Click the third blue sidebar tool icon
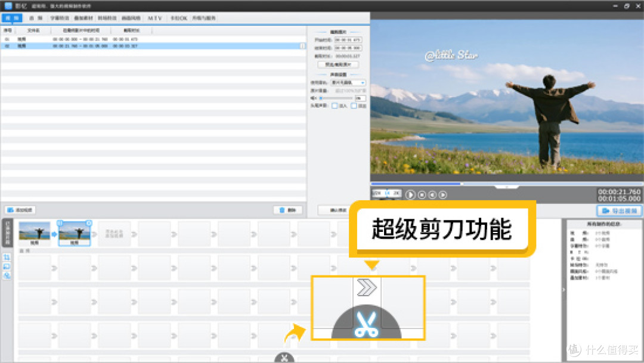The image size is (644, 363). pyautogui.click(x=7, y=275)
